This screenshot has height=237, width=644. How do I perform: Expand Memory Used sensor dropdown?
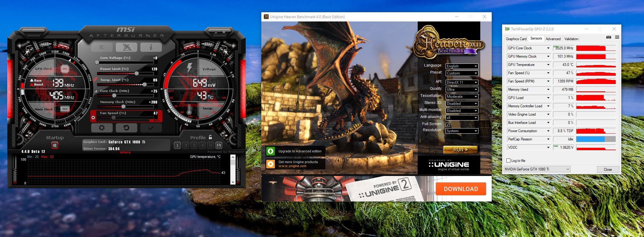pyautogui.click(x=548, y=90)
